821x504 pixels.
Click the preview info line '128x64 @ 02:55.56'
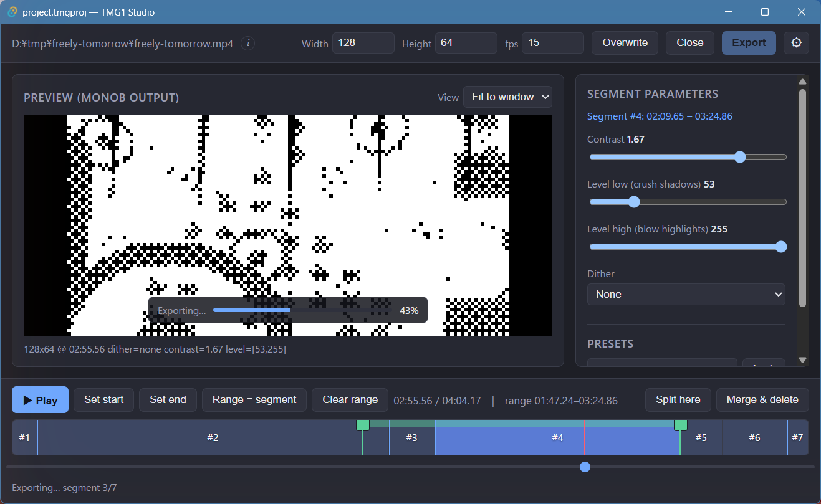click(155, 349)
